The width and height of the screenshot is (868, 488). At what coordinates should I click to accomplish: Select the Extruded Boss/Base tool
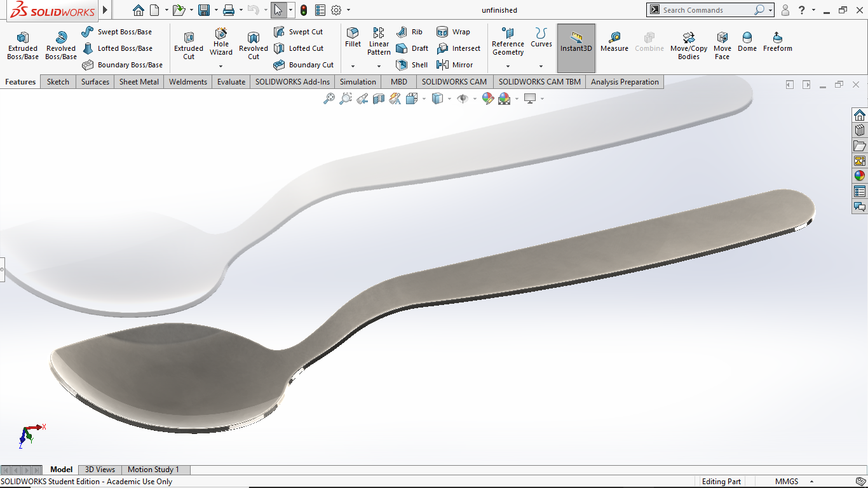tap(23, 46)
